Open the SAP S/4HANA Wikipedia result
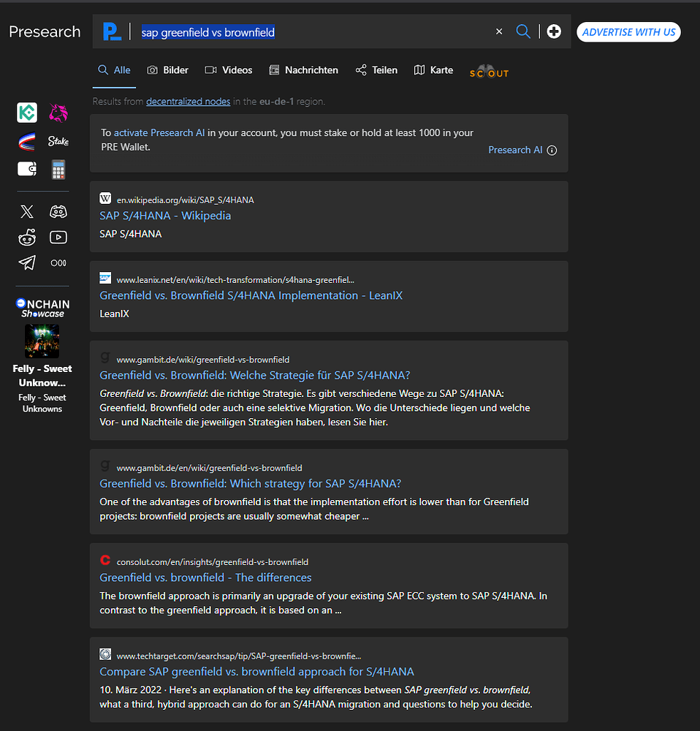Screen dimensions: 700x731 point(164,215)
